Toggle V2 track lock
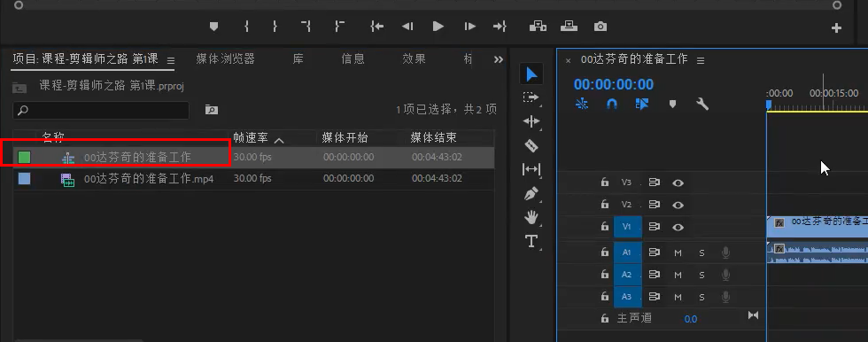Viewport: 868px width, 342px height. (x=604, y=205)
